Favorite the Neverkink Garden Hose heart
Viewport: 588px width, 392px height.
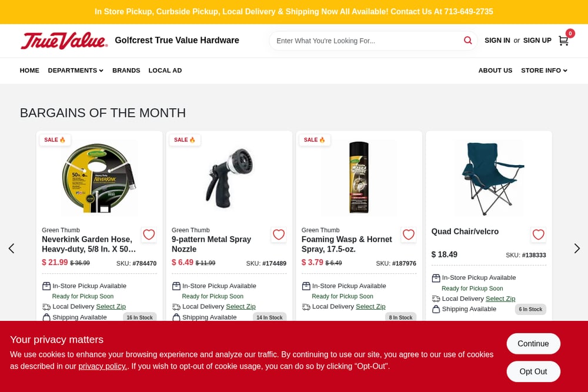(149, 234)
